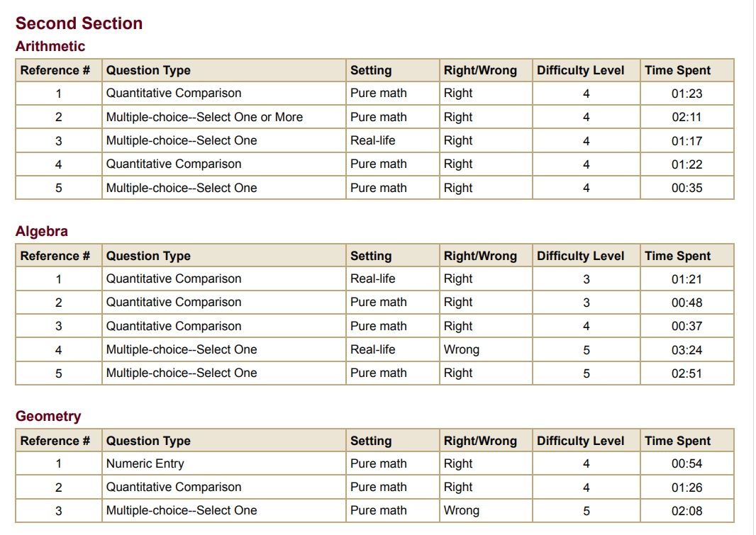Click 'Real-life' setting in Algebra row 1
The image size is (756, 535).
(x=373, y=278)
